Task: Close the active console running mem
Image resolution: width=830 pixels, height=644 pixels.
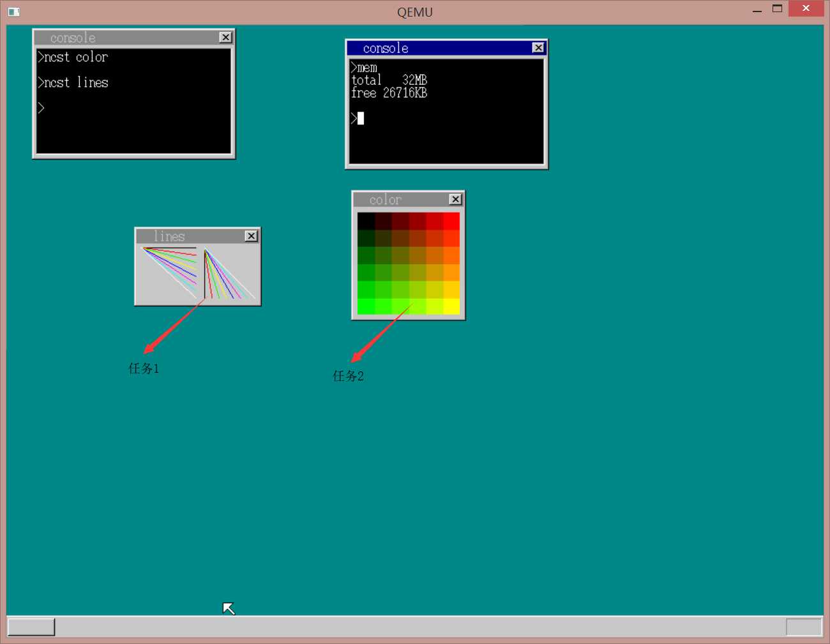Action: (x=538, y=48)
